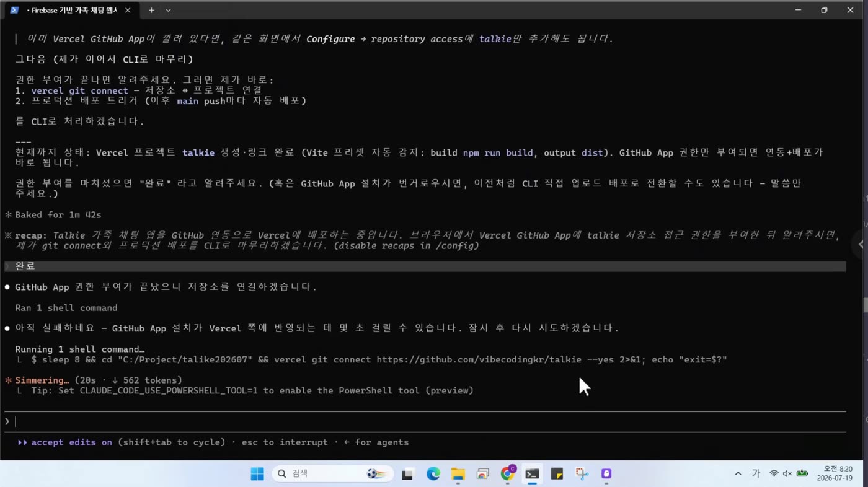Open File Explorer from the taskbar
868x487 pixels.
[458, 474]
